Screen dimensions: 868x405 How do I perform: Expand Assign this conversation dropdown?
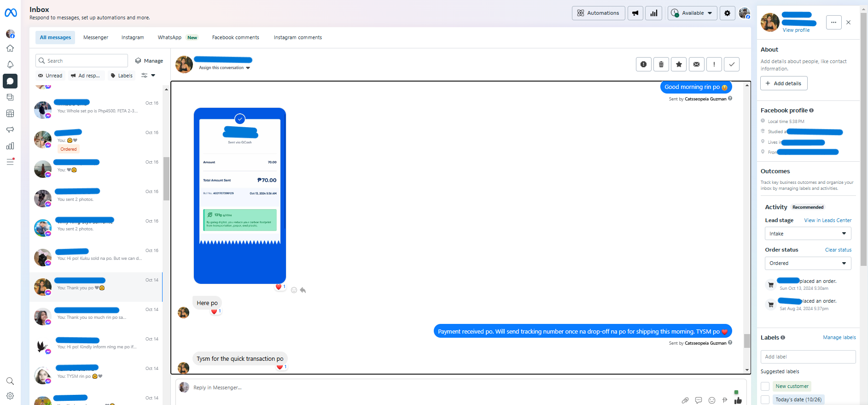pos(224,68)
